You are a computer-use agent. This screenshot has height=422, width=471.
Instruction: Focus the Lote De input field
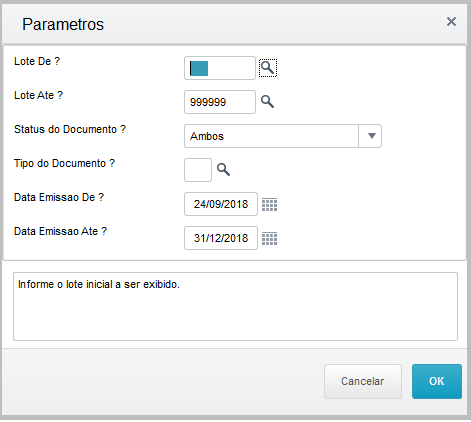(x=220, y=68)
